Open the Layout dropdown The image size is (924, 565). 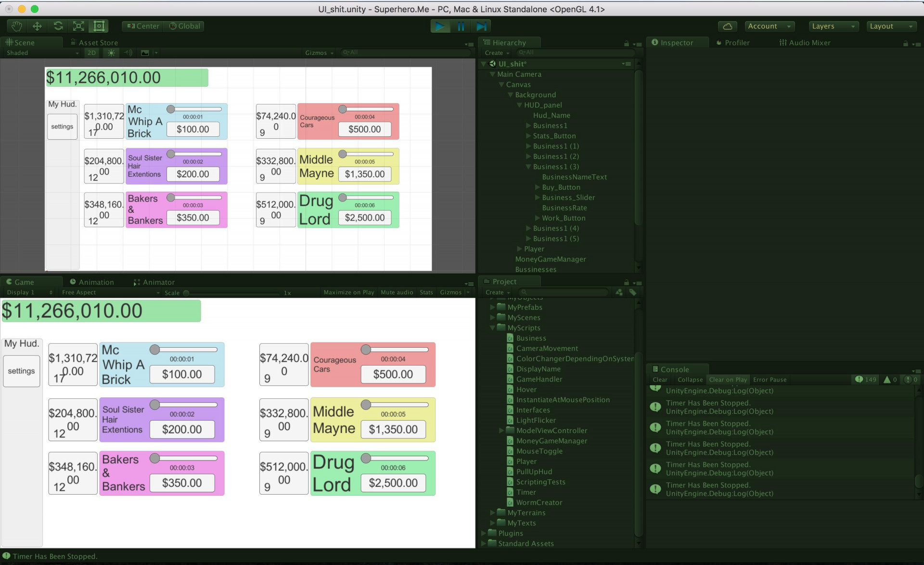point(891,26)
